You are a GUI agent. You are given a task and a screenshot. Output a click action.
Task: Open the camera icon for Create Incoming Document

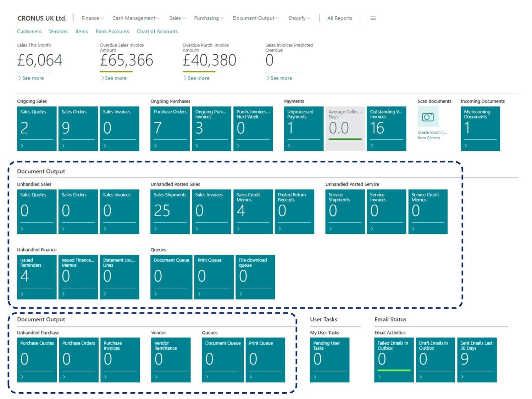coord(428,117)
